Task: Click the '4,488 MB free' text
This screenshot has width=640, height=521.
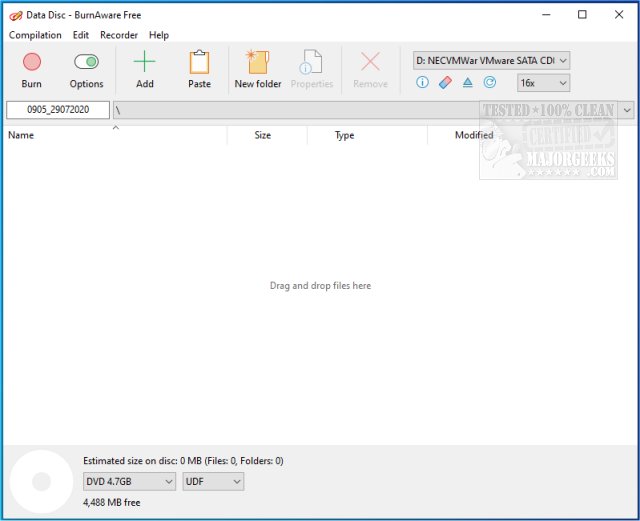Action: (111, 503)
